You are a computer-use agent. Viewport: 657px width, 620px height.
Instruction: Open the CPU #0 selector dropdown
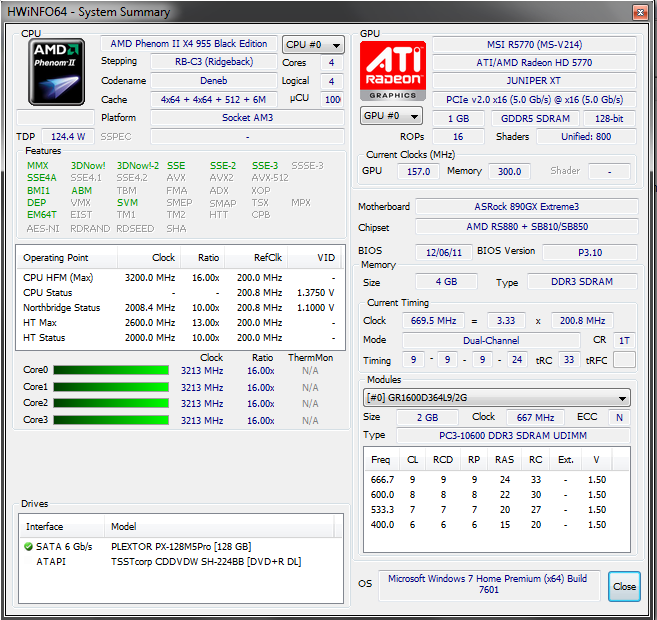point(313,44)
